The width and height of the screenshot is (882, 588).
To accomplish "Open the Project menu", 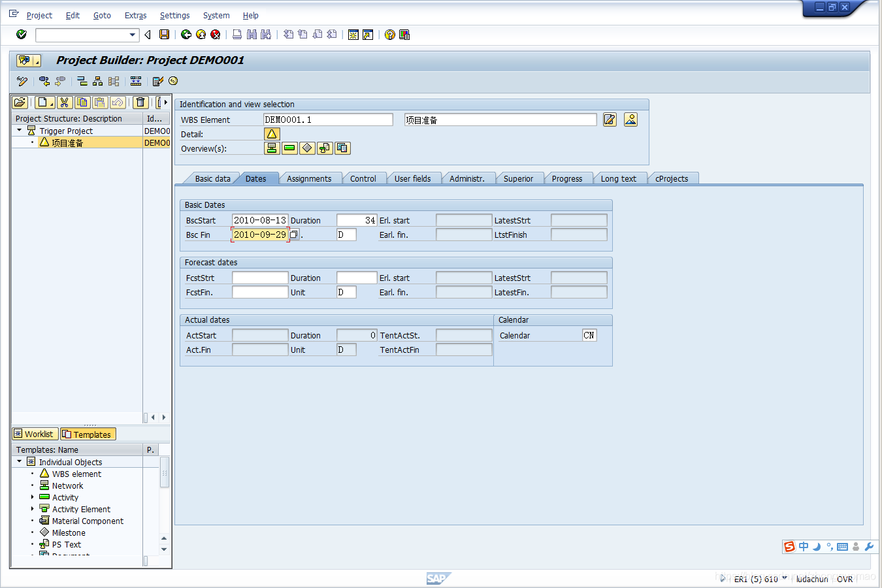I will tap(39, 15).
